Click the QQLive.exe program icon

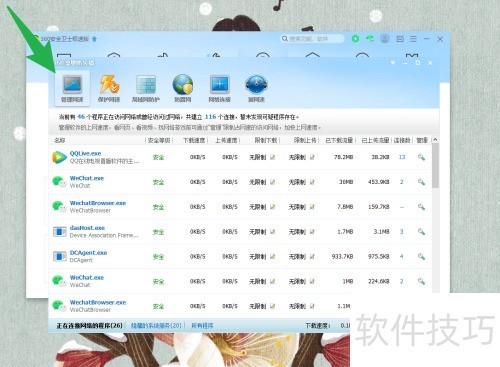pyautogui.click(x=59, y=157)
